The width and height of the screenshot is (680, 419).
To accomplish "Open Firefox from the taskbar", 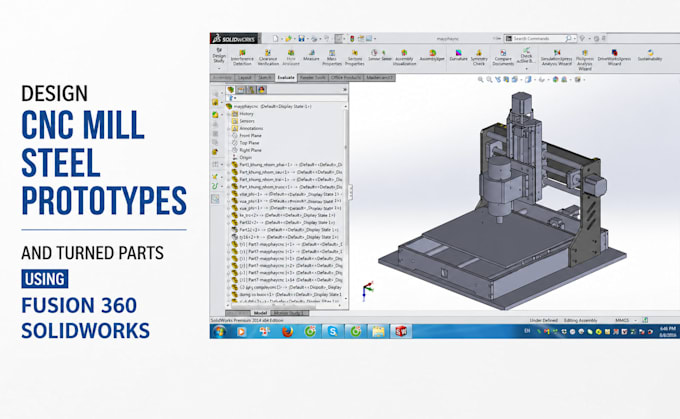I will (x=287, y=332).
